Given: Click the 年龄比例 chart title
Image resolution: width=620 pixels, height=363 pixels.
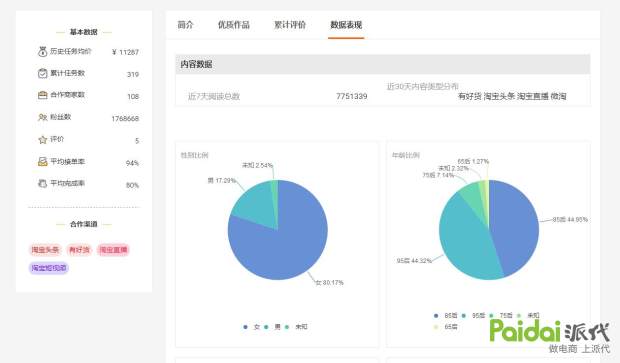Looking at the screenshot, I should pyautogui.click(x=406, y=155).
